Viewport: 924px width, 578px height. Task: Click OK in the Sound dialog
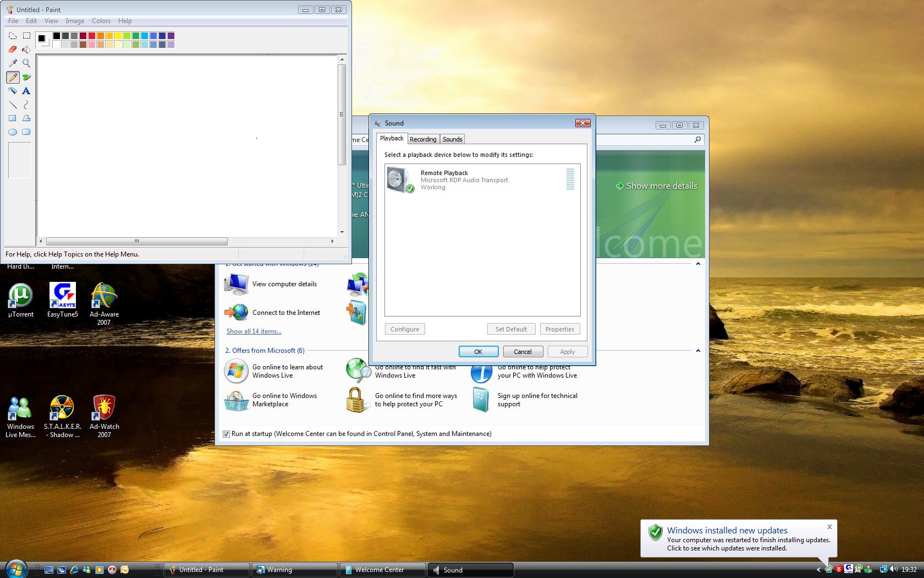pos(479,352)
